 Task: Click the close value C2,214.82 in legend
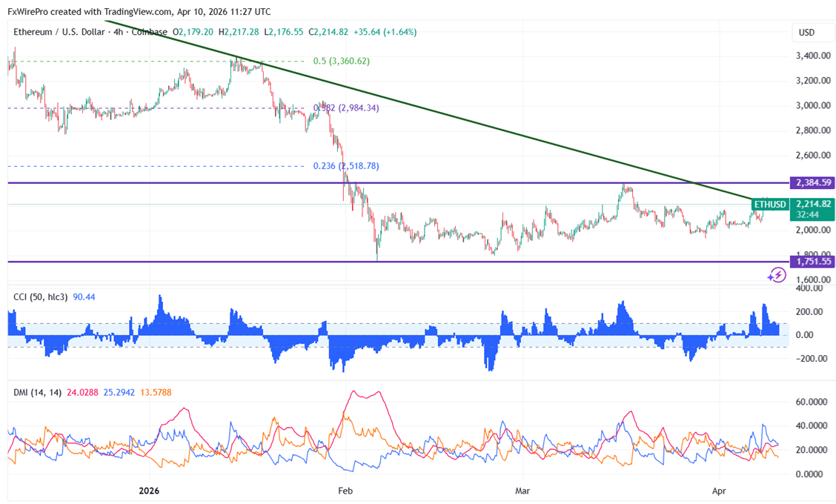pos(328,32)
